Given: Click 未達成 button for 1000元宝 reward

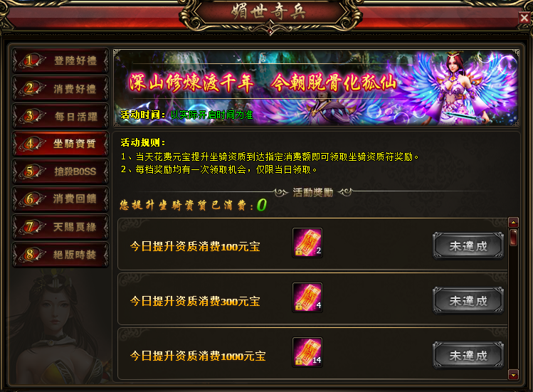Looking at the screenshot, I should (x=468, y=356).
